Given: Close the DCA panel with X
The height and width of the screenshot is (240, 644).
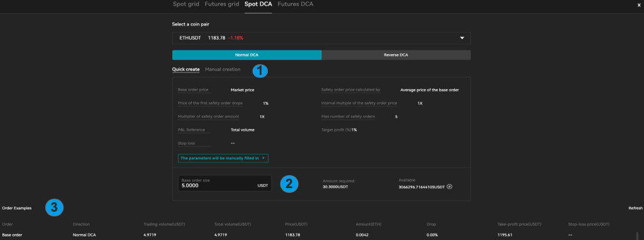Looking at the screenshot, I should point(639,5).
